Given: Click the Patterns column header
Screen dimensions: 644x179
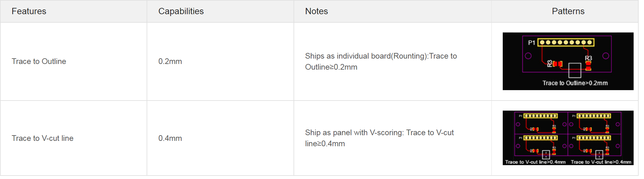Looking at the screenshot, I should (x=568, y=11).
